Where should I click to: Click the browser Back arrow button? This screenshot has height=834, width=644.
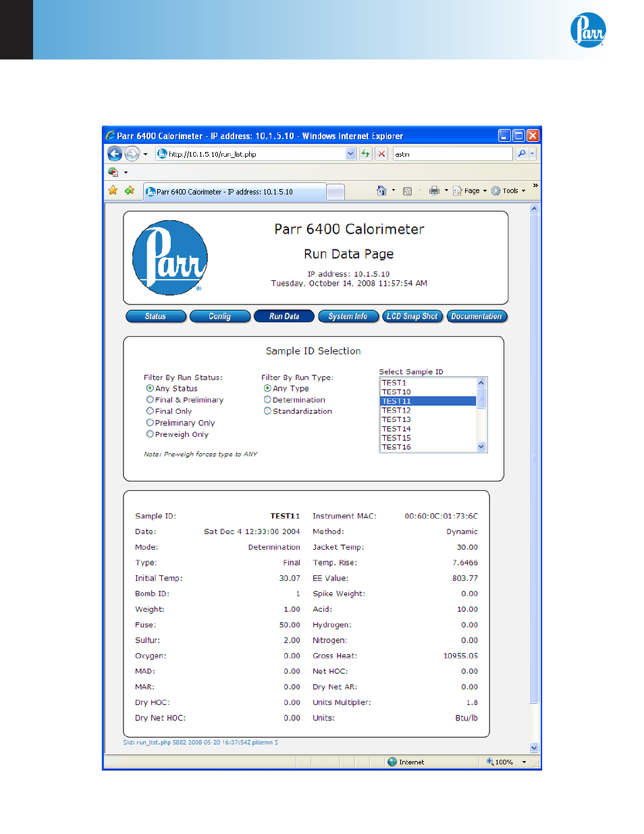pos(115,154)
